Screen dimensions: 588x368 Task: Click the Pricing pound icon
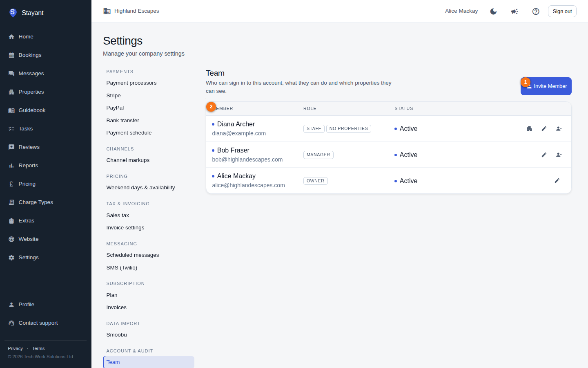click(11, 184)
